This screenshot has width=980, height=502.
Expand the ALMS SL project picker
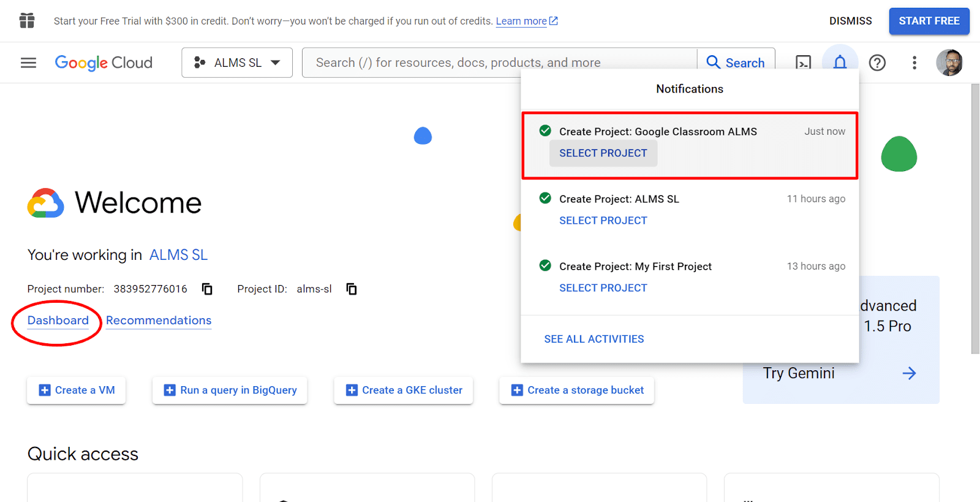(237, 63)
